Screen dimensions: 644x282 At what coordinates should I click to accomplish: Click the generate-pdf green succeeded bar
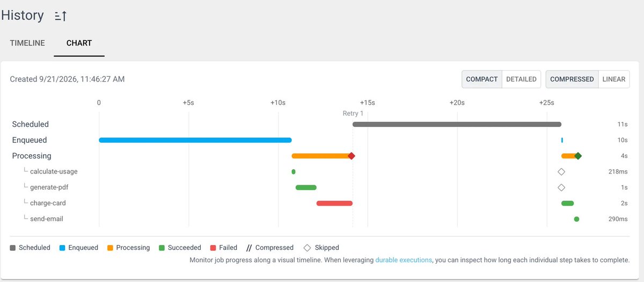point(306,187)
